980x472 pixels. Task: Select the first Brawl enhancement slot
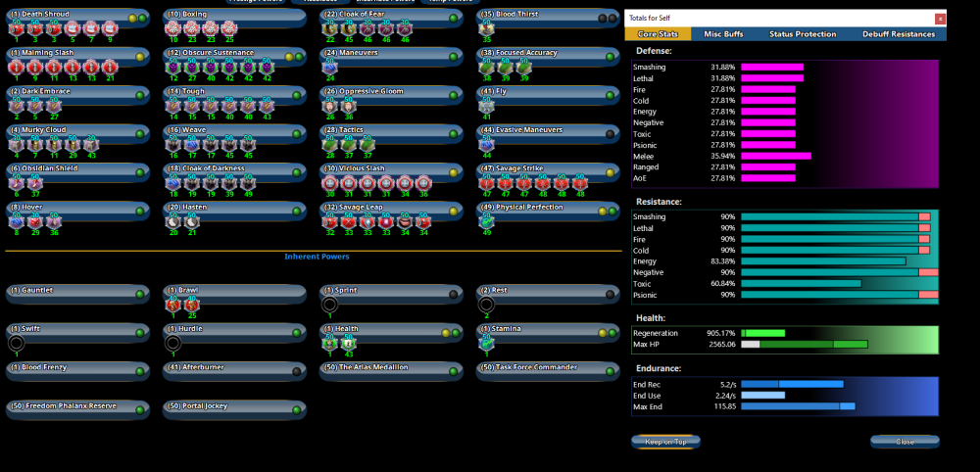(173, 306)
